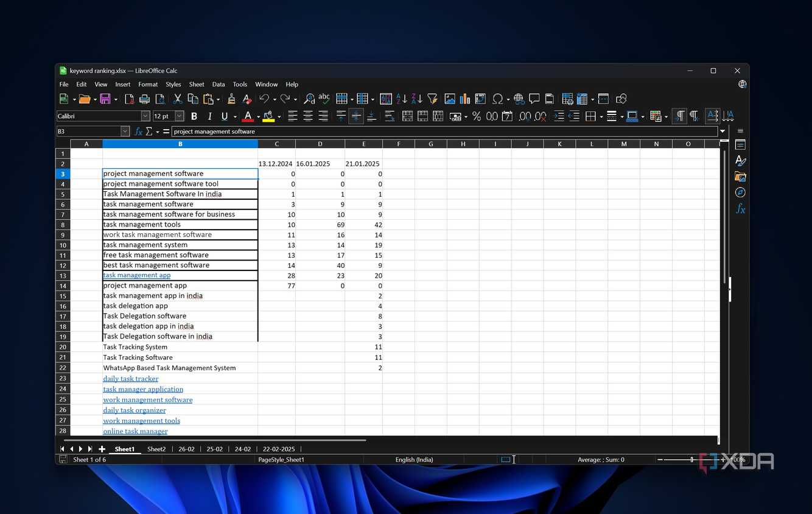
Task: Open the Font Color dropdown arrow
Action: 258,116
